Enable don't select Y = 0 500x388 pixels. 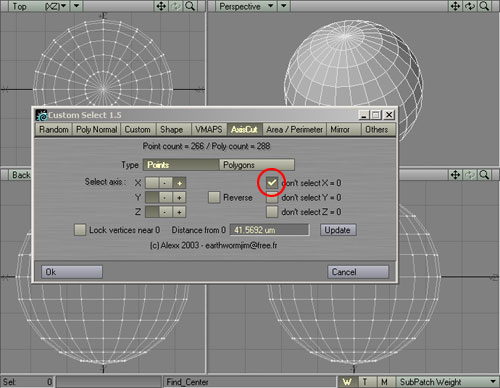click(x=272, y=198)
